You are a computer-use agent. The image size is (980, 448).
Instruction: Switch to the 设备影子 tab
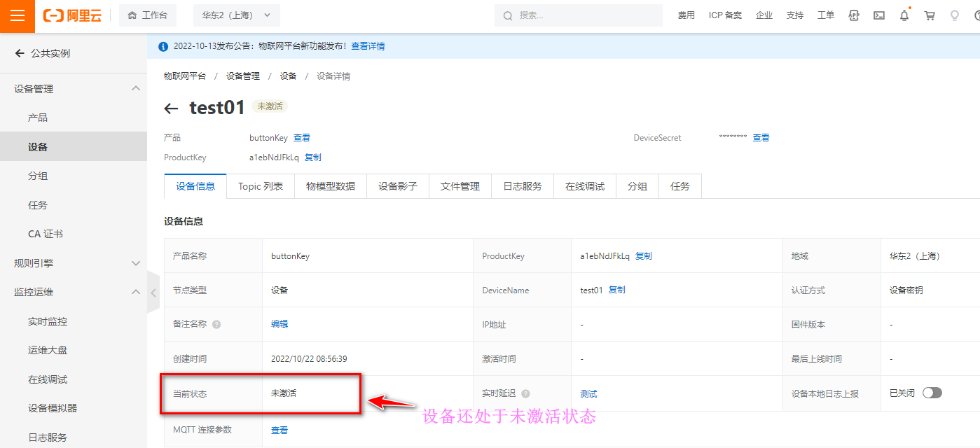tap(398, 186)
